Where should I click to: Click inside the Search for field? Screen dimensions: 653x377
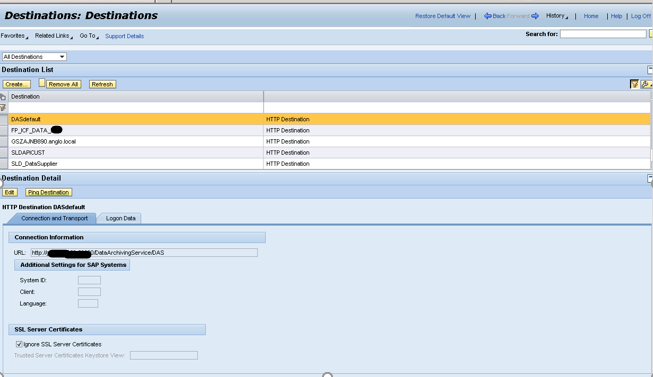click(603, 34)
